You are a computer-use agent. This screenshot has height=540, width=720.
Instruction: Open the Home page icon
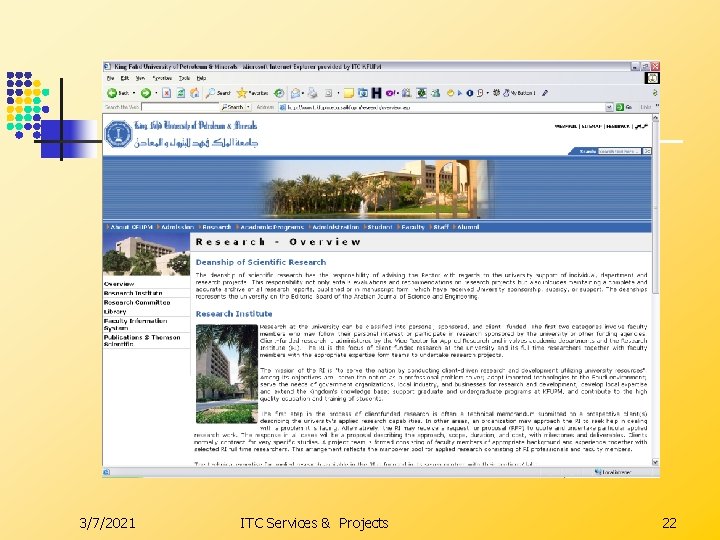tap(195, 93)
